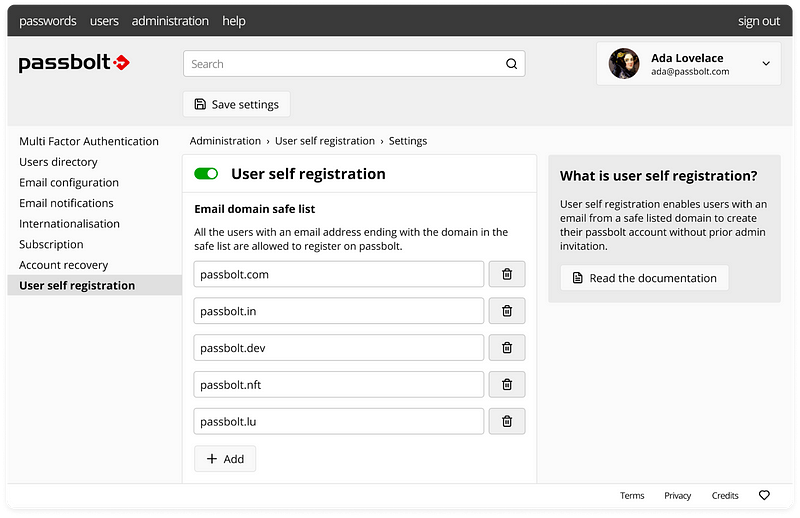Click the passbolt.in domain field
This screenshot has height=518, width=800.
pos(339,311)
